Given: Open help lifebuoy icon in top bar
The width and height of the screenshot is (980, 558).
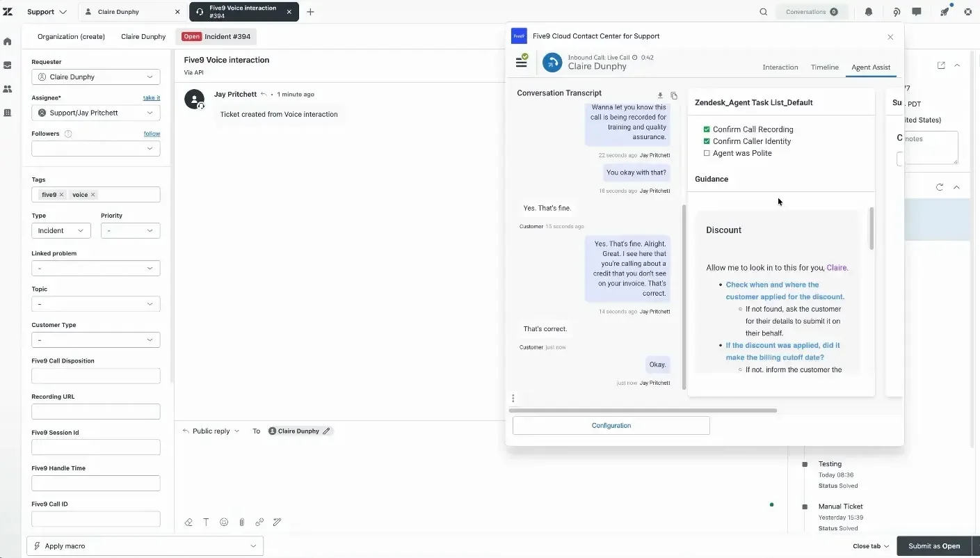Looking at the screenshot, I should (967, 12).
